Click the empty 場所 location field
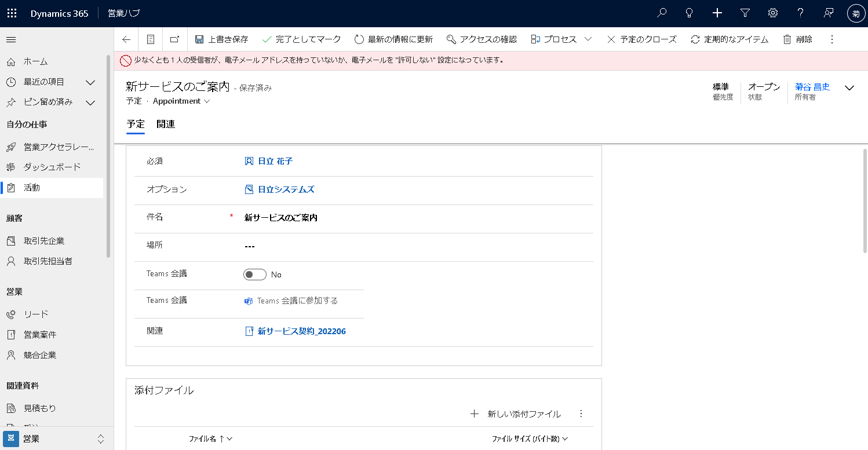Image resolution: width=868 pixels, height=450 pixels. (x=417, y=246)
